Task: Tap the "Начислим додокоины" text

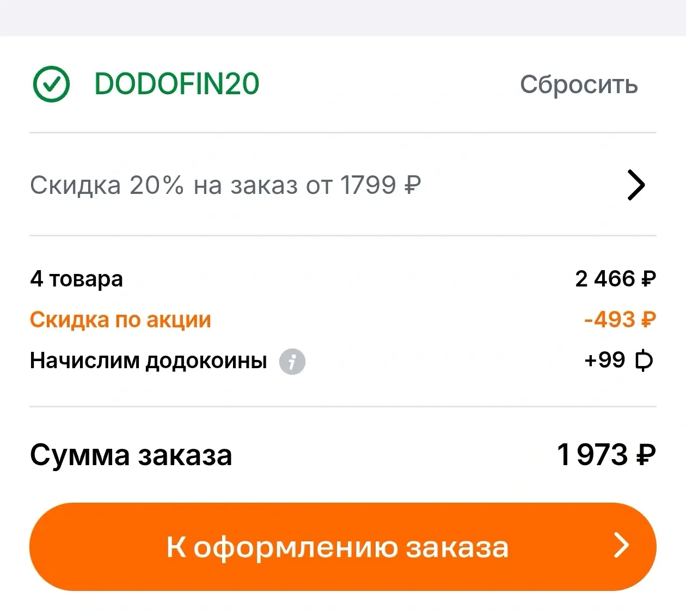Action: (148, 361)
